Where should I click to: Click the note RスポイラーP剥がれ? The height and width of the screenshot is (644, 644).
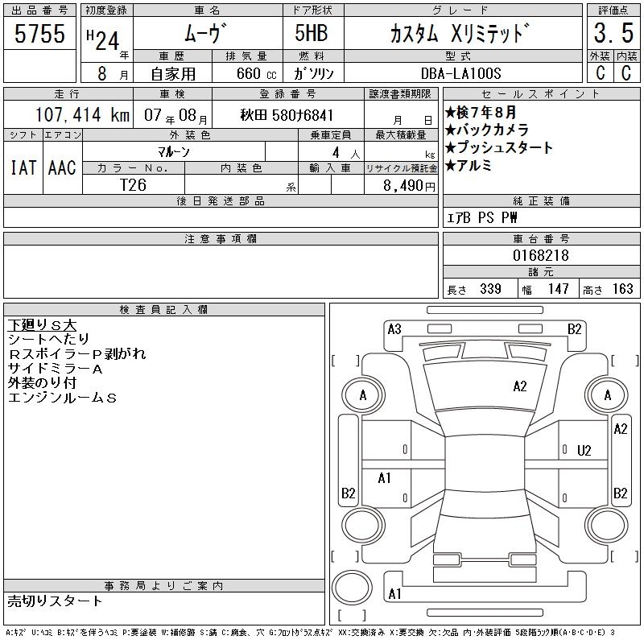coord(76,354)
